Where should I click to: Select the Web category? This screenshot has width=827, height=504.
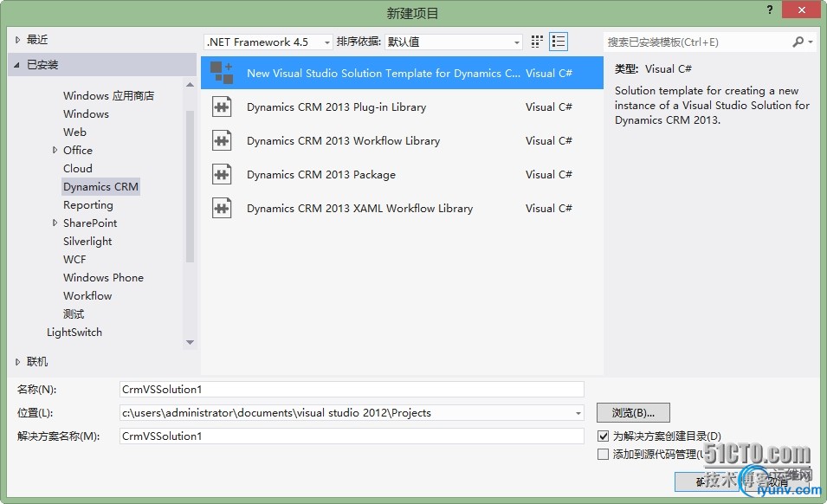pos(74,132)
